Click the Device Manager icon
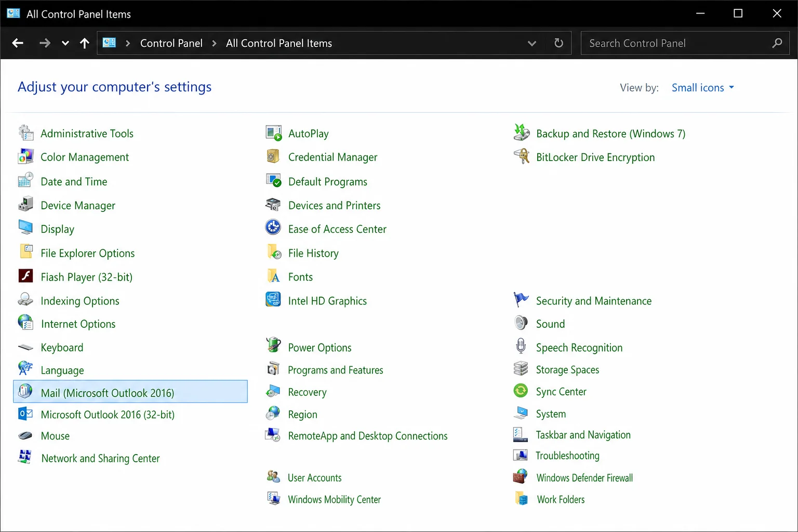Viewport: 798px width, 532px height. click(x=25, y=205)
